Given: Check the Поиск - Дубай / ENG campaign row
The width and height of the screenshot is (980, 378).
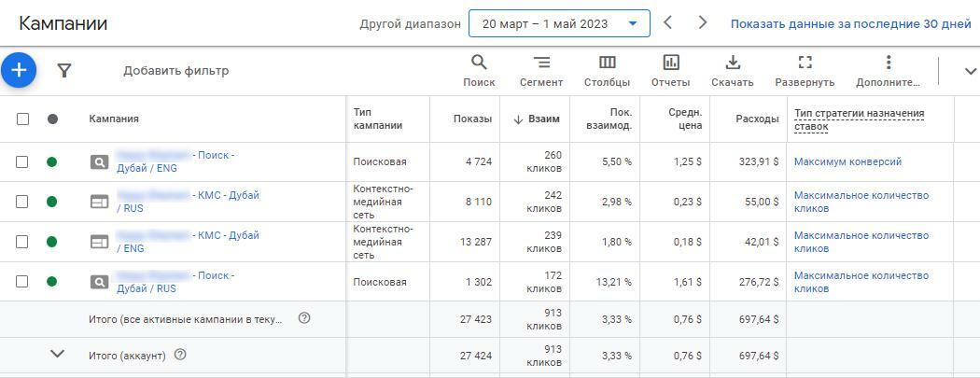Looking at the screenshot, I should (22, 161).
